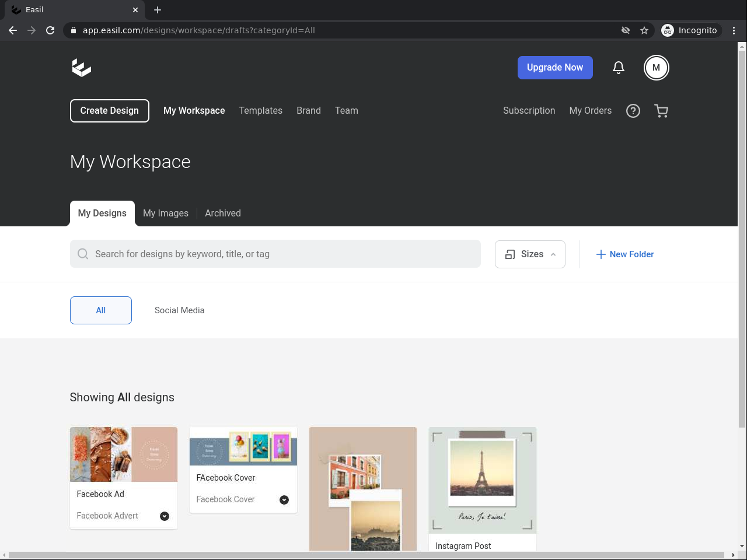Image resolution: width=747 pixels, height=560 pixels.
Task: Open options menu for Facebook Ad design
Action: click(165, 516)
